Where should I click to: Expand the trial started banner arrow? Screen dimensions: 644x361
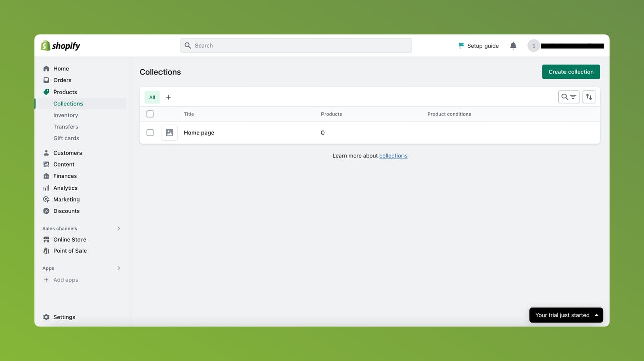[x=596, y=315]
